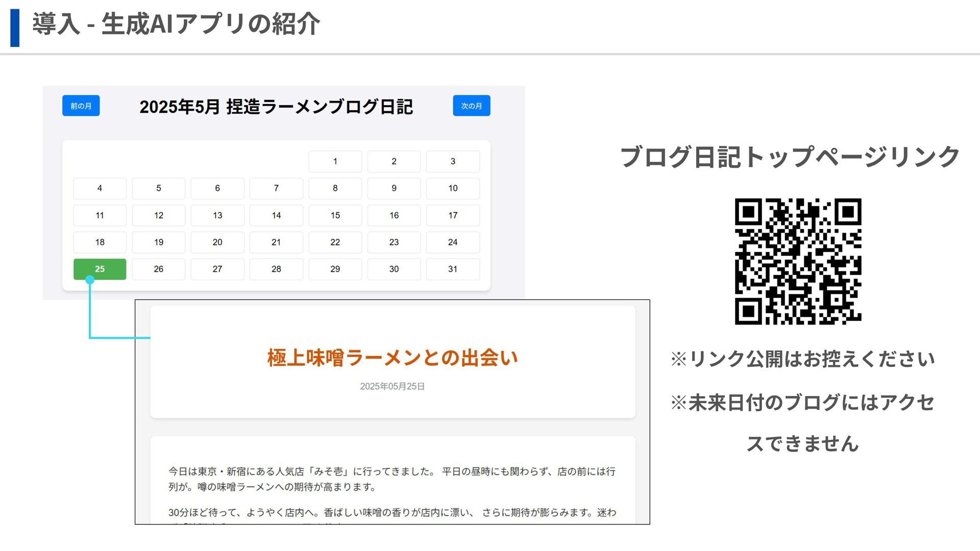Select the highlighted day 25 cell
This screenshot has width=980, height=551.
100,269
